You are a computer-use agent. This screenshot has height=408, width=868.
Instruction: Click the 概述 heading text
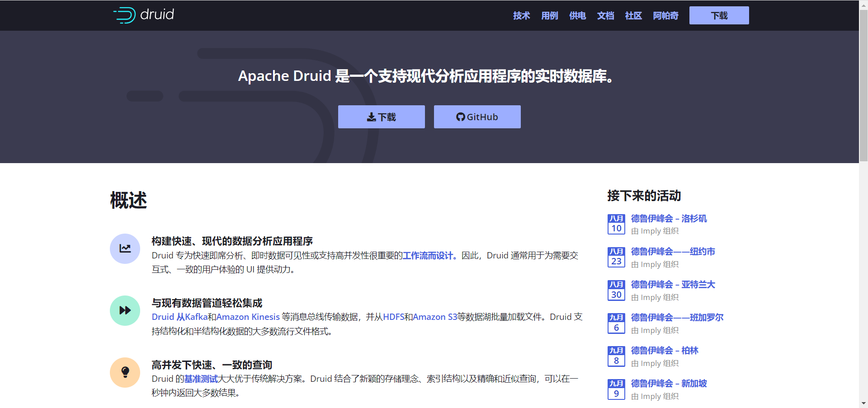click(x=128, y=200)
